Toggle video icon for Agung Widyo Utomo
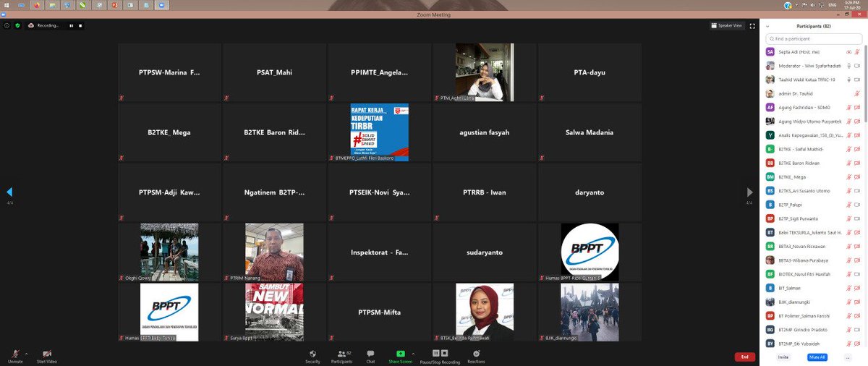Image resolution: width=868 pixels, height=366 pixels. click(857, 122)
